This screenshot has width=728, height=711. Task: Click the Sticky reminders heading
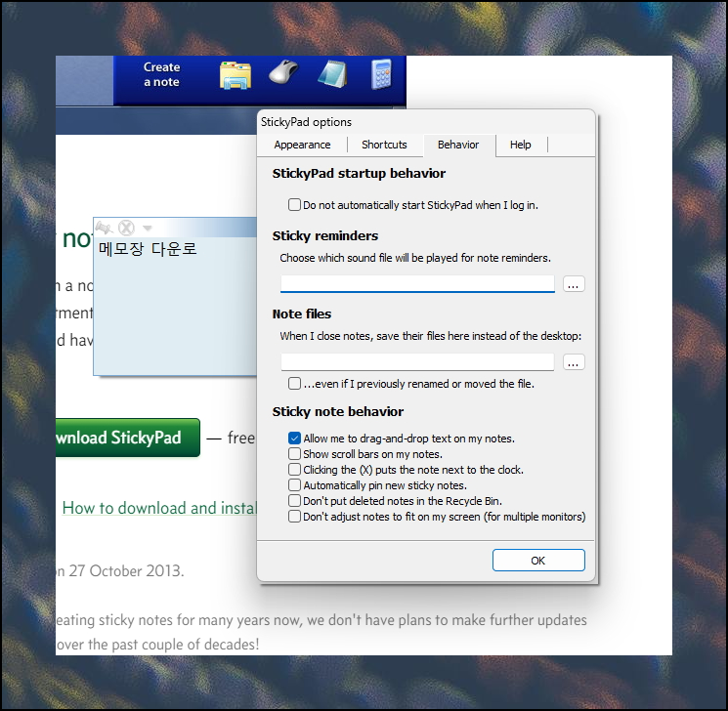pos(325,235)
